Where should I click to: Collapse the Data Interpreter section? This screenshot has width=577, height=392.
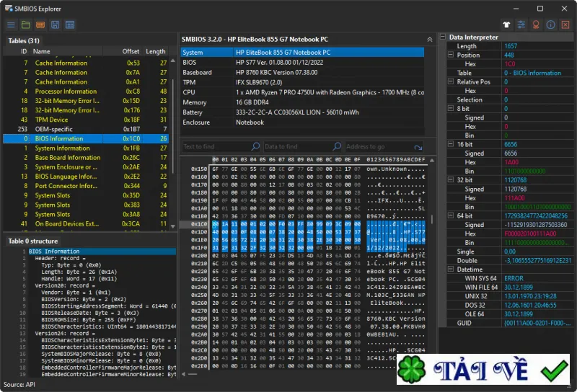tap(443, 37)
